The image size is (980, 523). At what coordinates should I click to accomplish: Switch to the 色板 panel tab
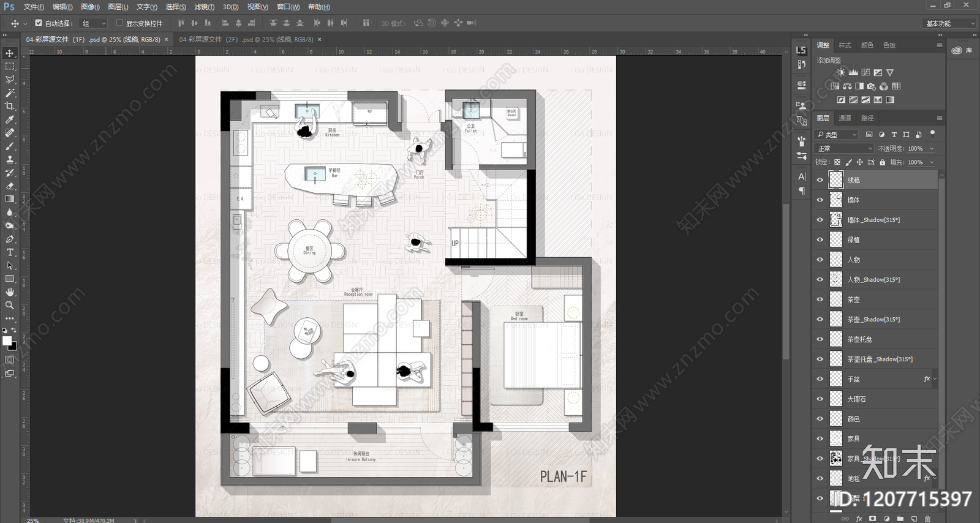coord(889,45)
